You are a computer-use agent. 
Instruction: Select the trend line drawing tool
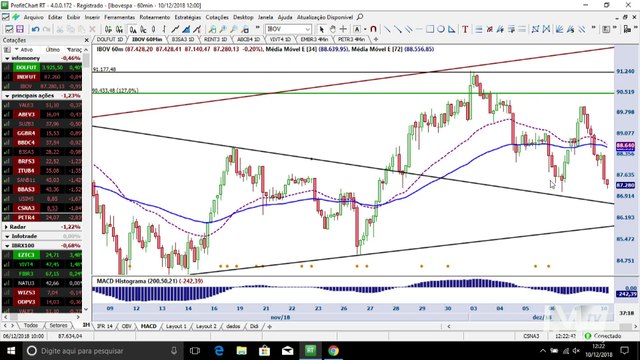pos(387,29)
